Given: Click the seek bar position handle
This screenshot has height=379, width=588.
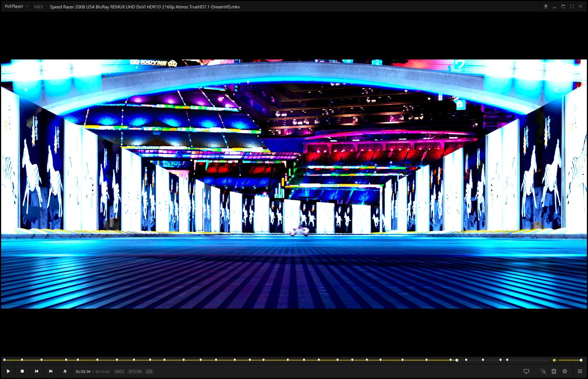Looking at the screenshot, I should click(x=457, y=360).
